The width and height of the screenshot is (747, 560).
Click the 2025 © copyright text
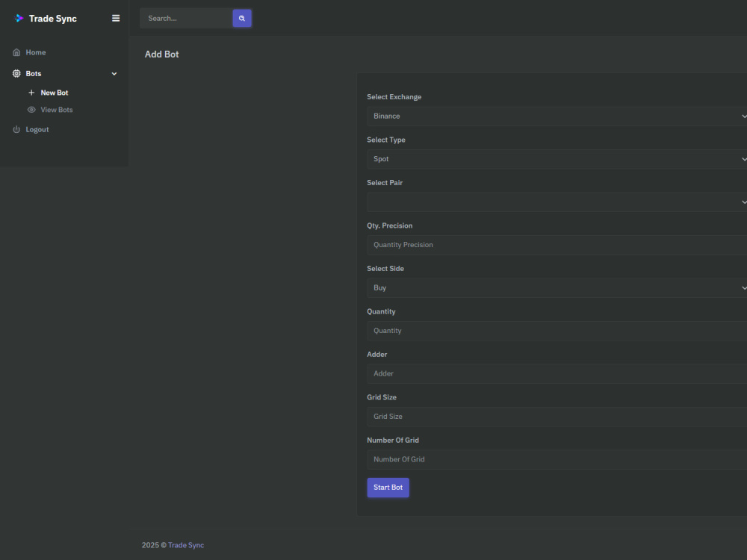pyautogui.click(x=154, y=545)
